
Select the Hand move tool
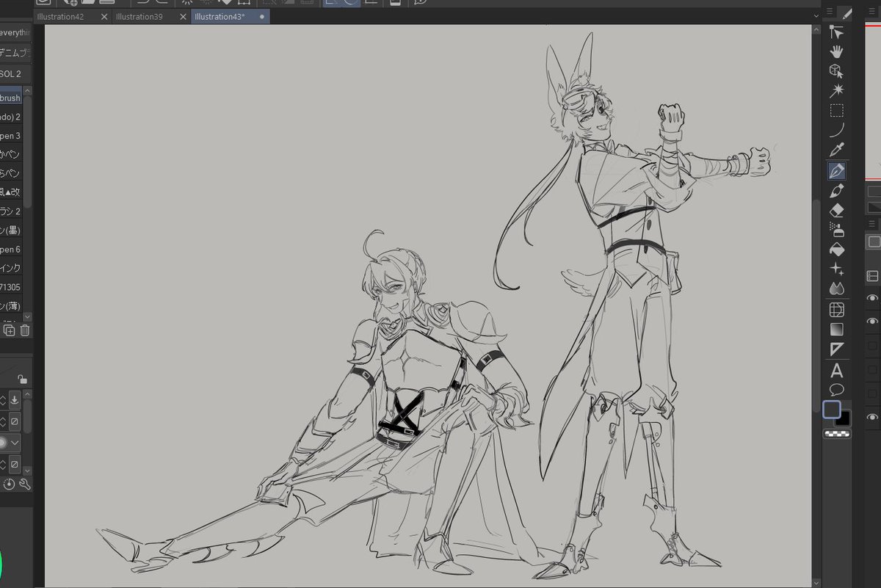836,51
